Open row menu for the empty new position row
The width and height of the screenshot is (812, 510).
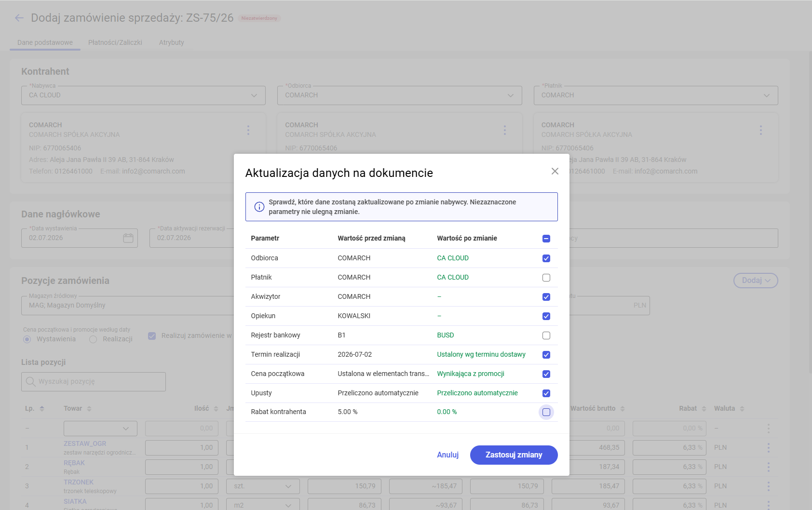pyautogui.click(x=769, y=428)
